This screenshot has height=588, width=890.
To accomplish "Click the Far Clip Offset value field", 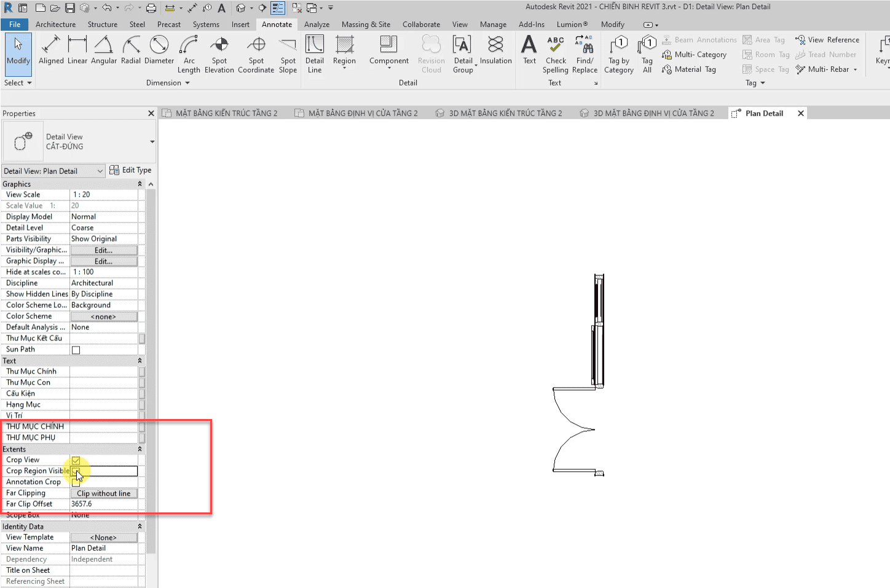I will tap(104, 504).
